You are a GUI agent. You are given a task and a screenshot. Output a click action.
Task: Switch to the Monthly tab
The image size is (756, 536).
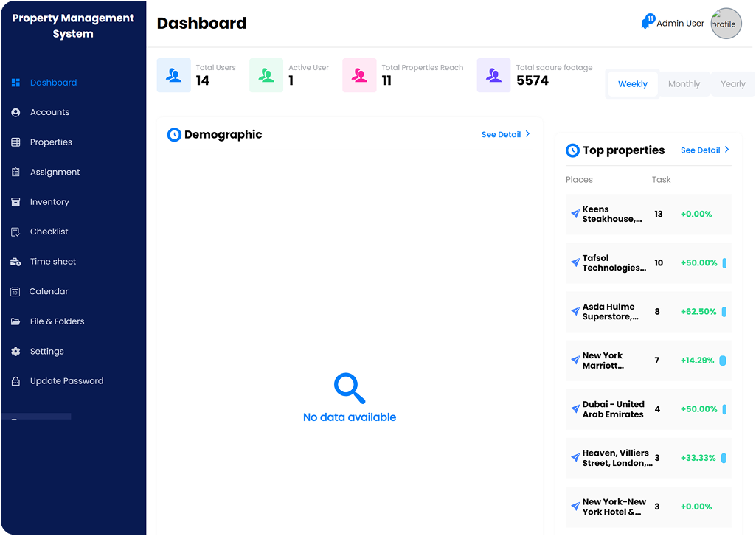pyautogui.click(x=684, y=84)
